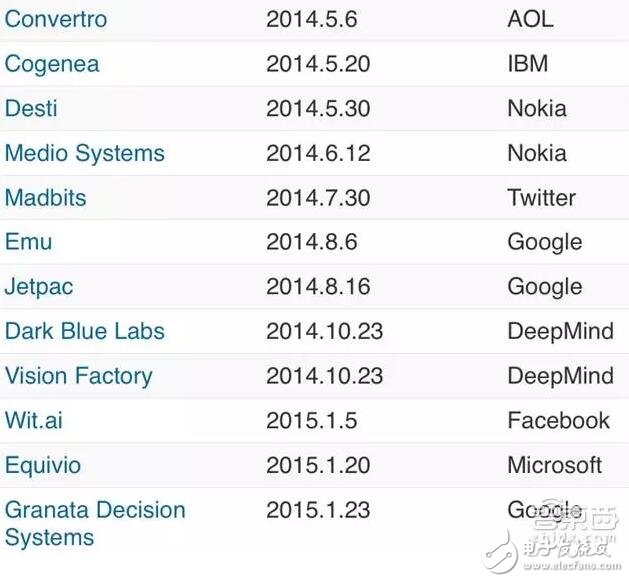
Task: Click the AOL acquirer cell
Action: tap(531, 19)
